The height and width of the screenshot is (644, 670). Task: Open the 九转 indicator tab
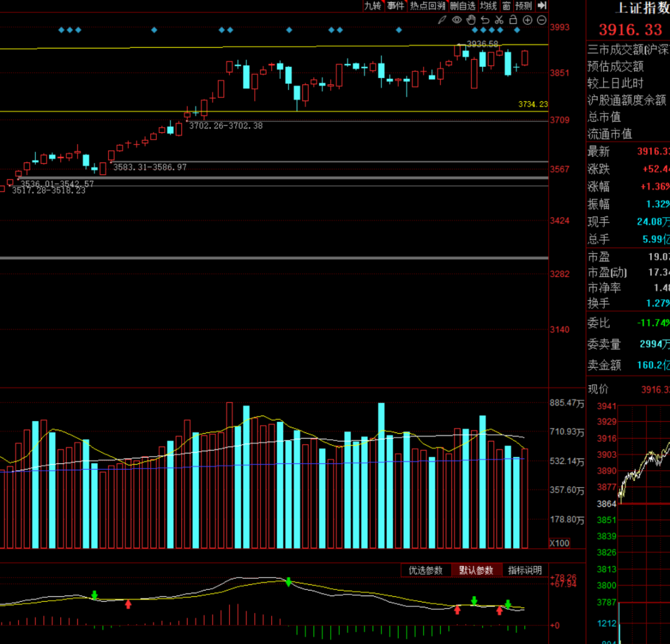tap(372, 6)
